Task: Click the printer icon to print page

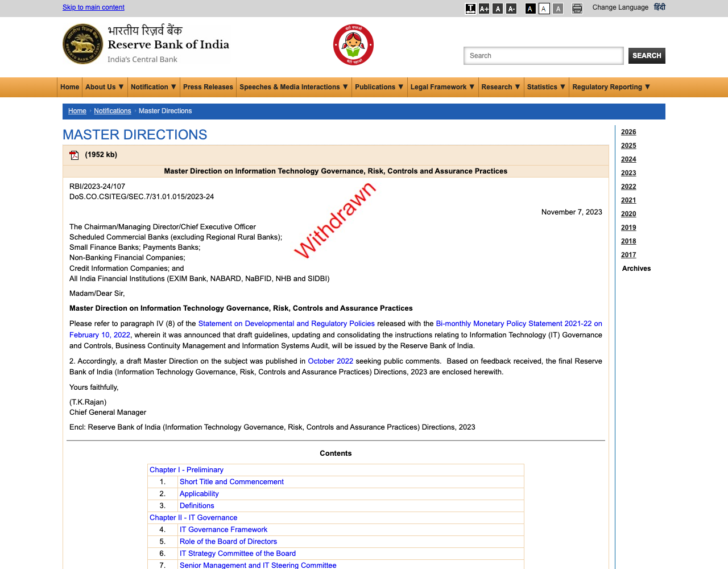Action: [x=577, y=9]
